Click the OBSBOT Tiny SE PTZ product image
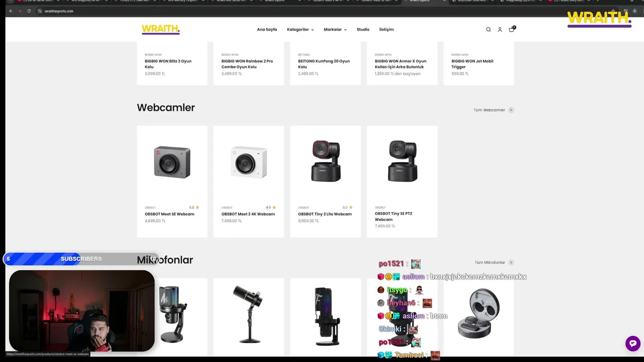 (x=403, y=161)
